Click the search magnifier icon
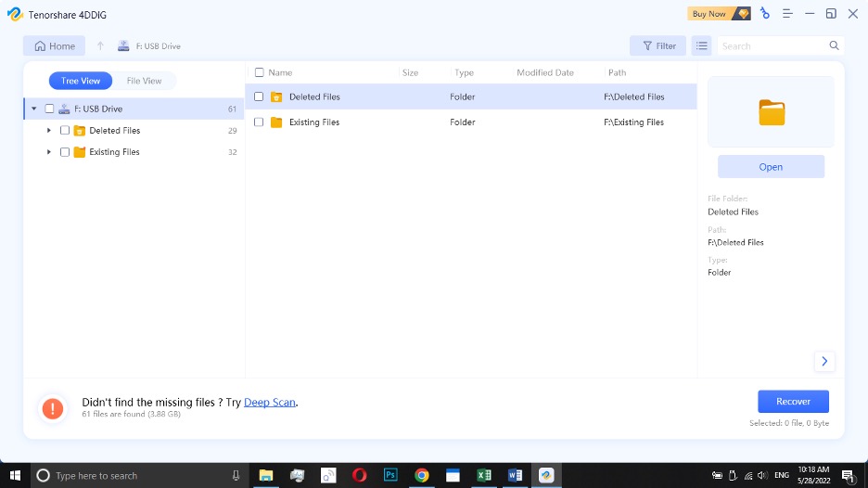 pyautogui.click(x=834, y=45)
